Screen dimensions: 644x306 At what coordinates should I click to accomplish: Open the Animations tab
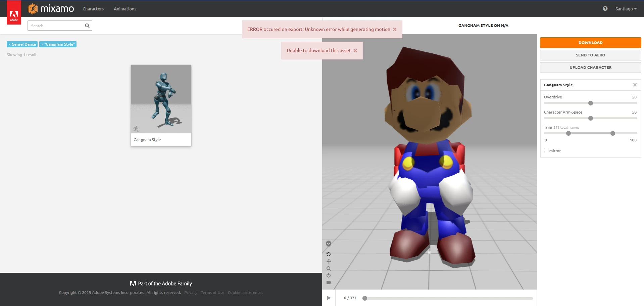(x=125, y=9)
